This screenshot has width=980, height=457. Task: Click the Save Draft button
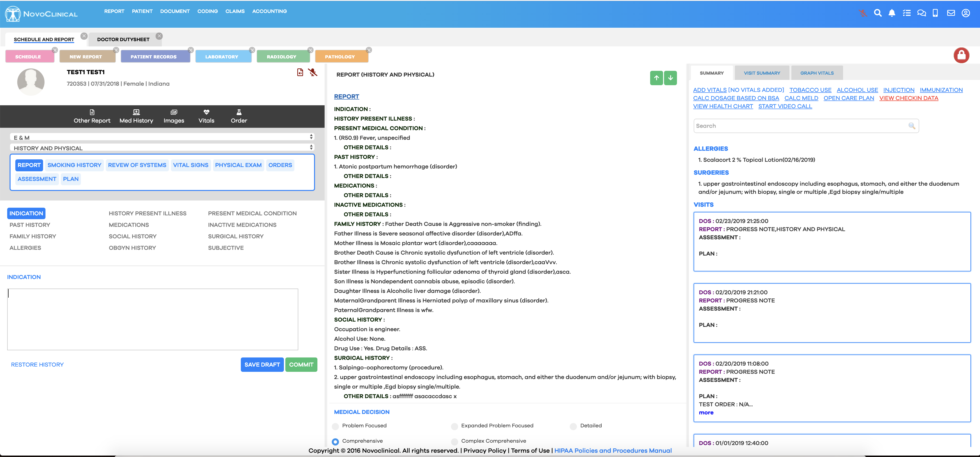coord(262,365)
